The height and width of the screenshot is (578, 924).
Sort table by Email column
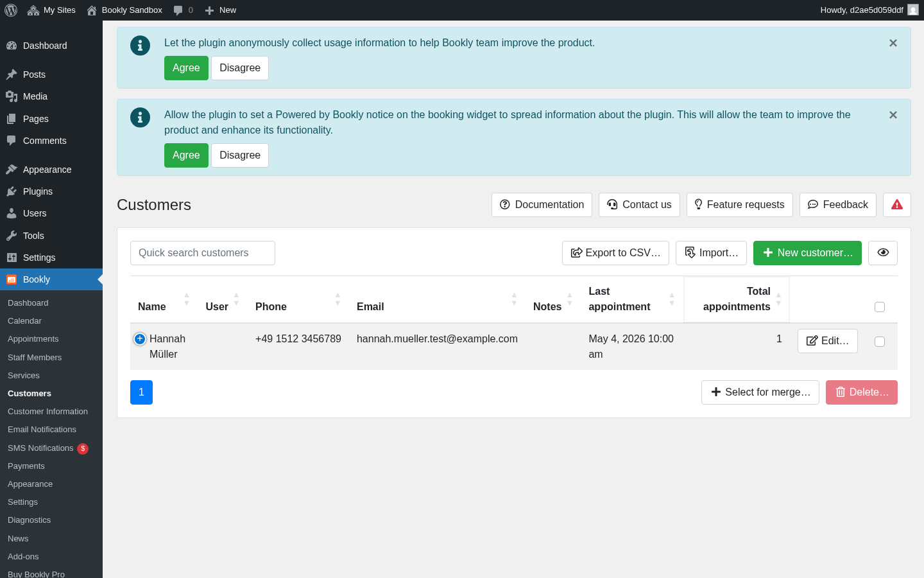[x=437, y=300]
